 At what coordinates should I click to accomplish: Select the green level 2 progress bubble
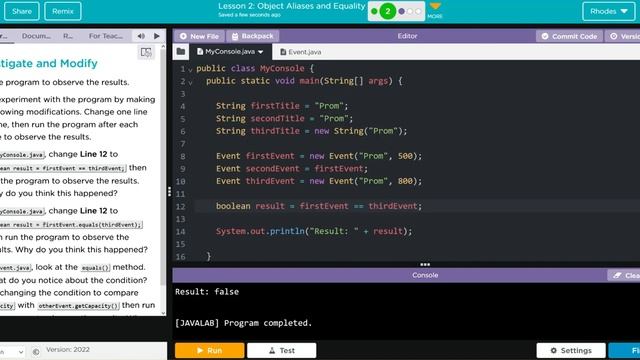387,11
